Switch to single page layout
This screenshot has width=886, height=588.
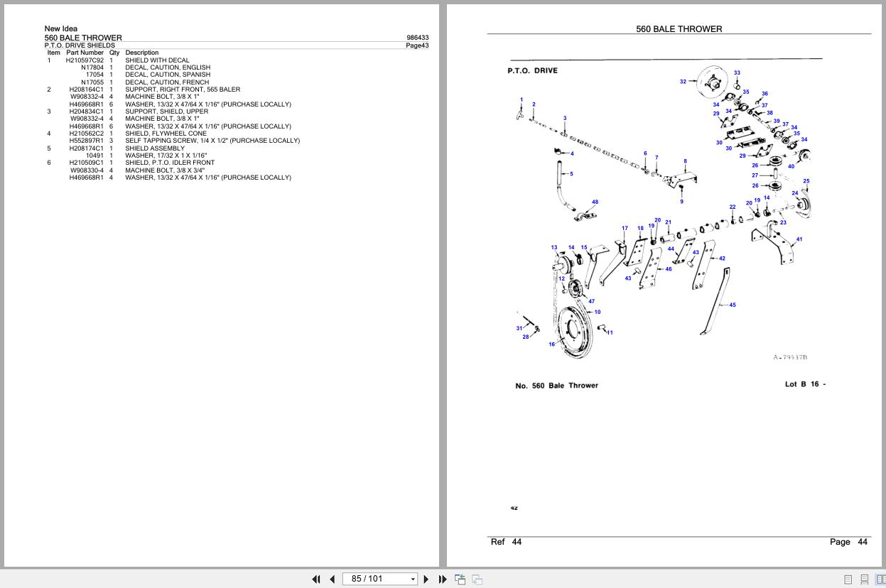pyautogui.click(x=848, y=579)
